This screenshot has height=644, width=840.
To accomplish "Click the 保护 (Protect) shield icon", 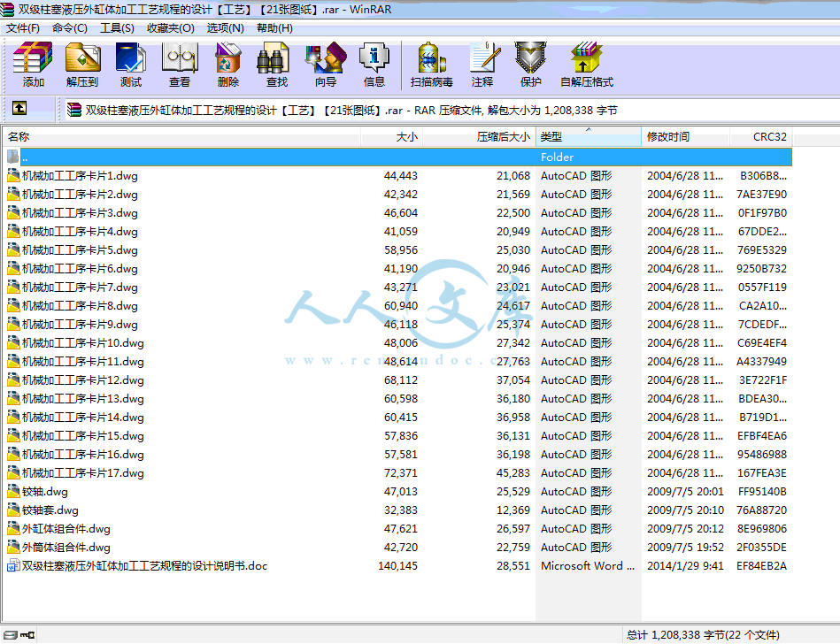I will [530, 64].
